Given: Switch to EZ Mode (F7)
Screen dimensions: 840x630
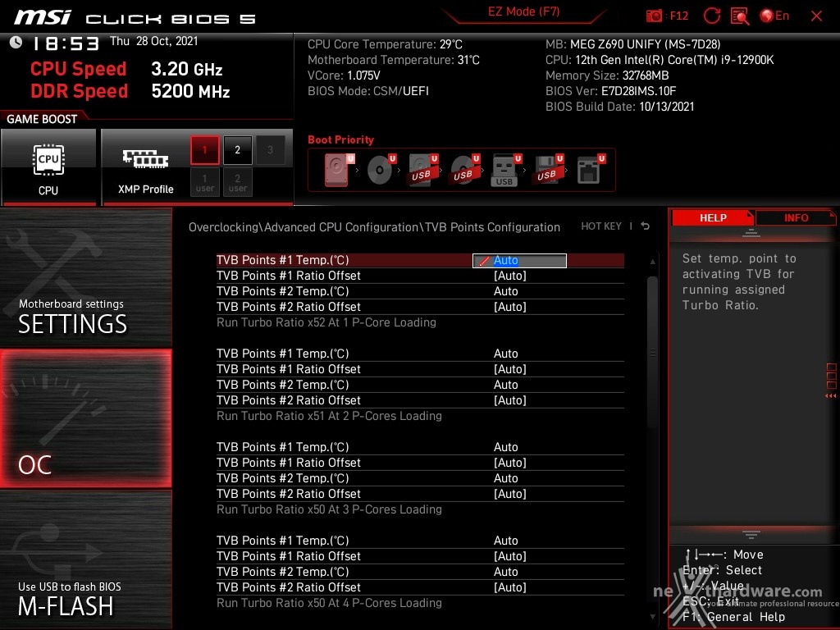Looking at the screenshot, I should coord(523,11).
